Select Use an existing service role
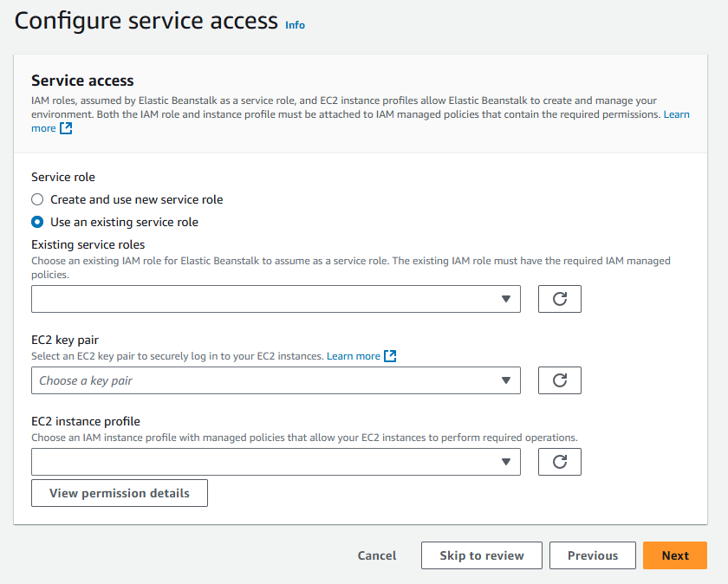The height and width of the screenshot is (584, 728). (37, 222)
